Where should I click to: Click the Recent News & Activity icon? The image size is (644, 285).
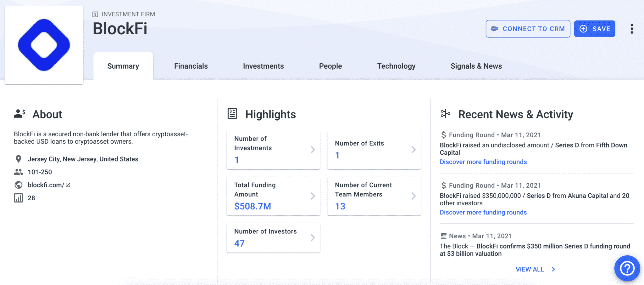445,114
